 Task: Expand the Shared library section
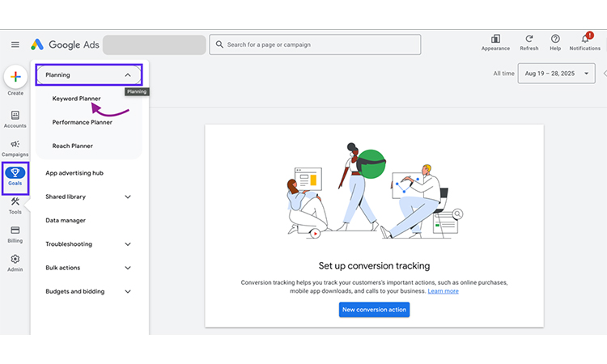coord(89,197)
